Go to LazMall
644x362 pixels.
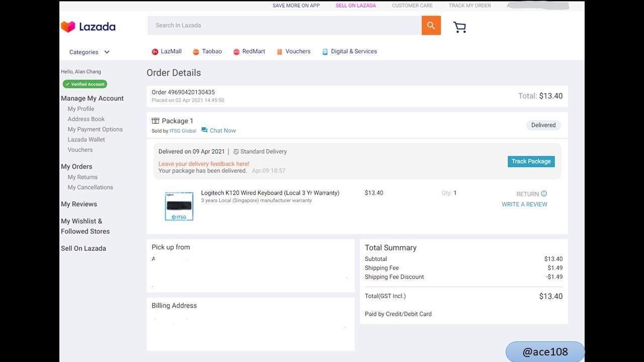171,51
